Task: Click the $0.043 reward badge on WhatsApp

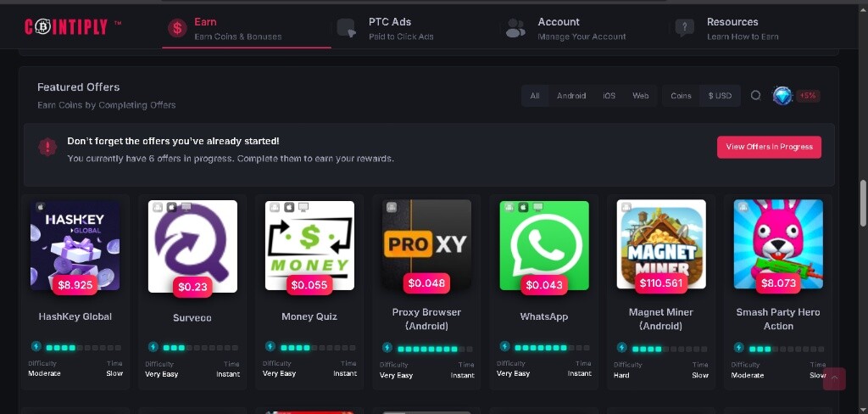Action: [x=543, y=285]
